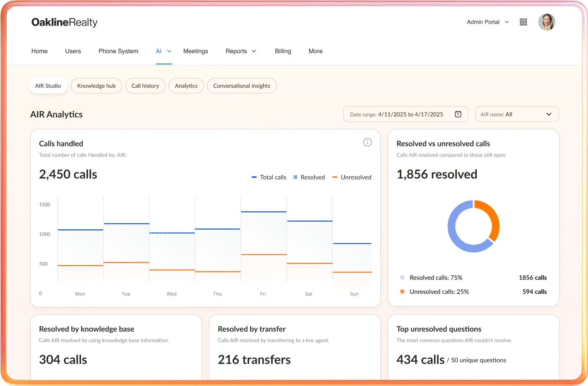Open the Conversational insights tab
The height and width of the screenshot is (386, 588).
tap(241, 86)
